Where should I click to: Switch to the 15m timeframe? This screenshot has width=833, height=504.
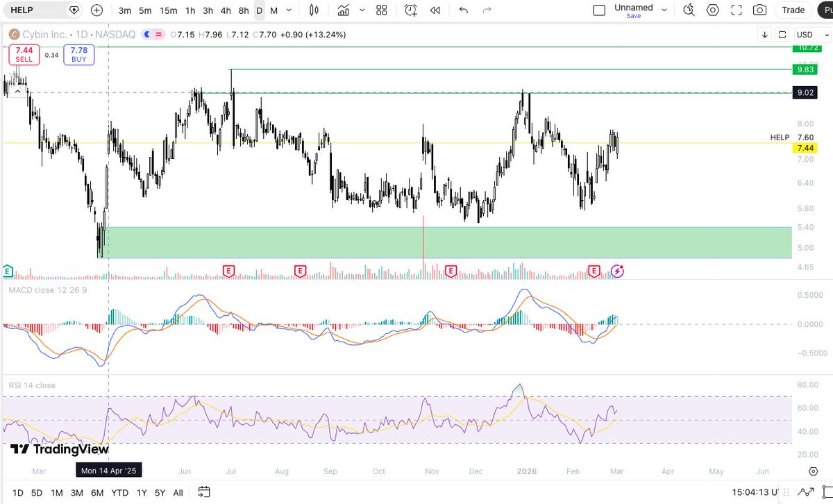[168, 10]
